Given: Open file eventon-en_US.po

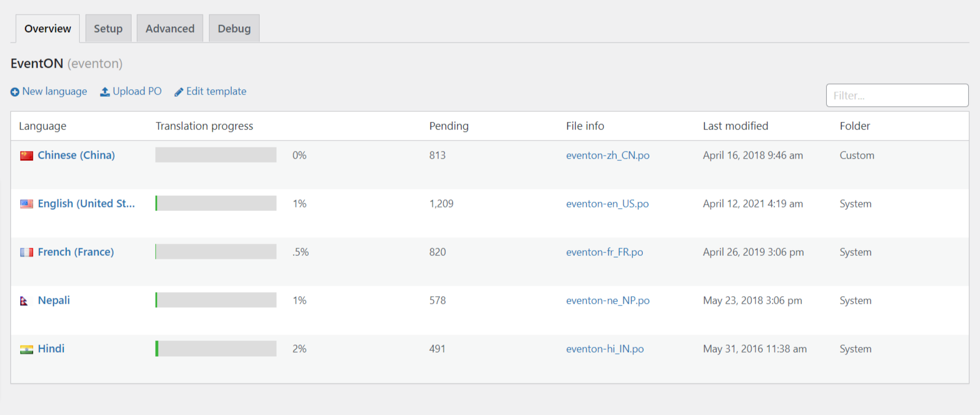Looking at the screenshot, I should (x=607, y=204).
